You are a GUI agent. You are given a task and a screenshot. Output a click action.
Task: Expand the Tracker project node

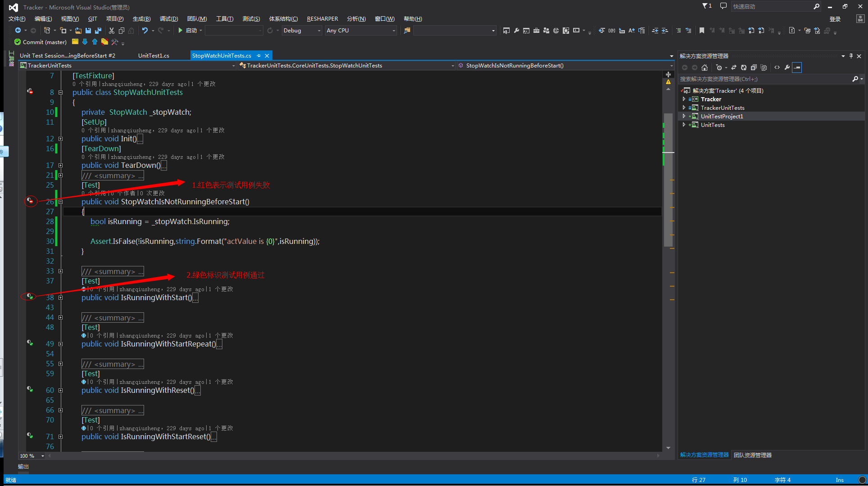click(684, 99)
